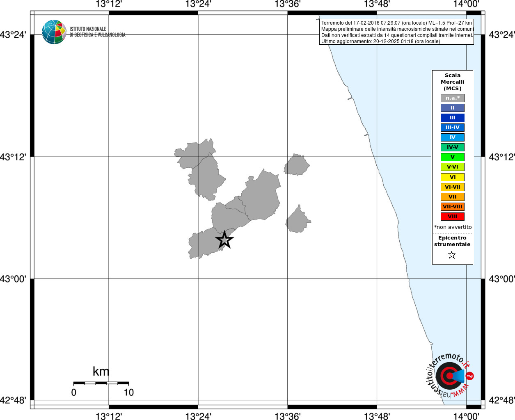
Task: Click the left 42°48' latitude label
Action: 13,400
